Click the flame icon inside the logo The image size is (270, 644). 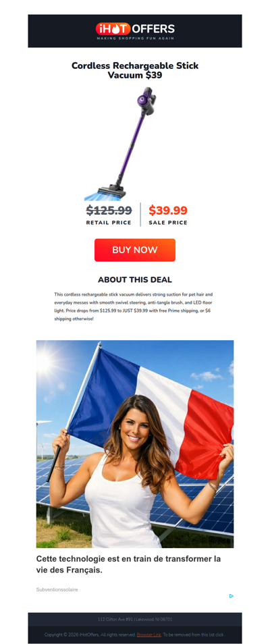pos(113,29)
